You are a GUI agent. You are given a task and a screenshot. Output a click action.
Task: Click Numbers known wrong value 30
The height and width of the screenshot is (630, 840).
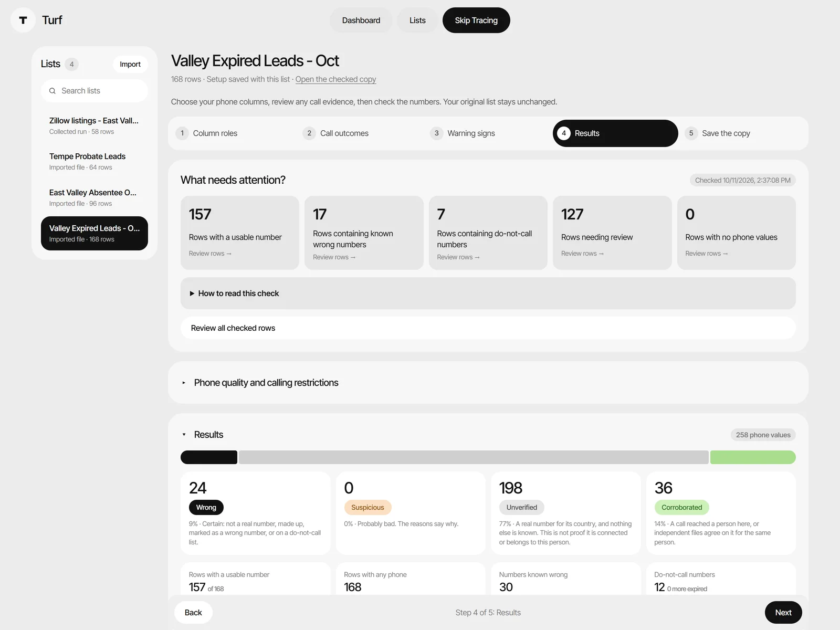506,587
